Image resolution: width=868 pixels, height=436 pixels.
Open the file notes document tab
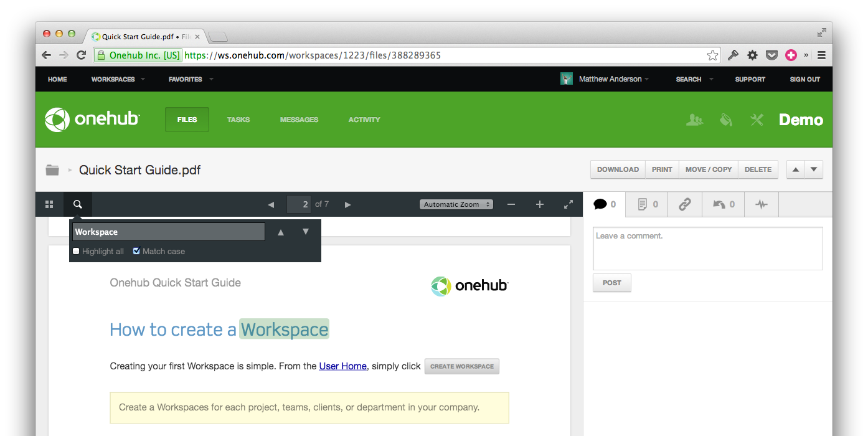pyautogui.click(x=648, y=204)
